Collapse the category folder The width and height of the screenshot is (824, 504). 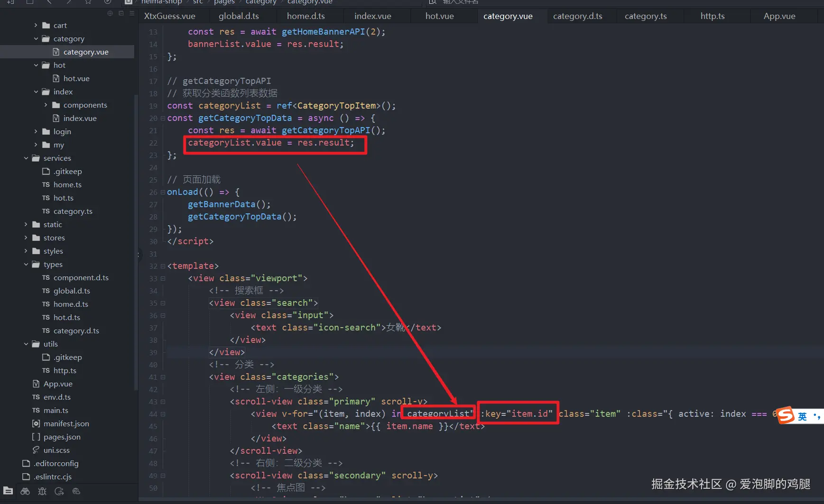pyautogui.click(x=36, y=38)
